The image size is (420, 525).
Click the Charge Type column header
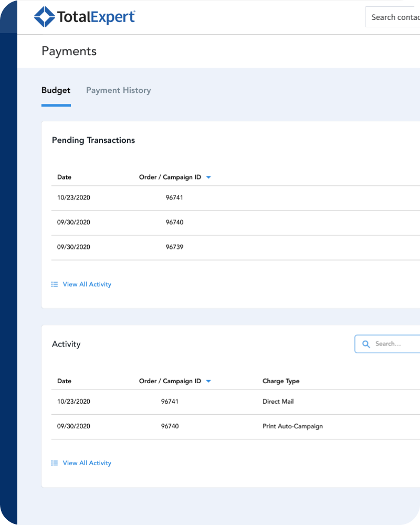click(x=280, y=381)
